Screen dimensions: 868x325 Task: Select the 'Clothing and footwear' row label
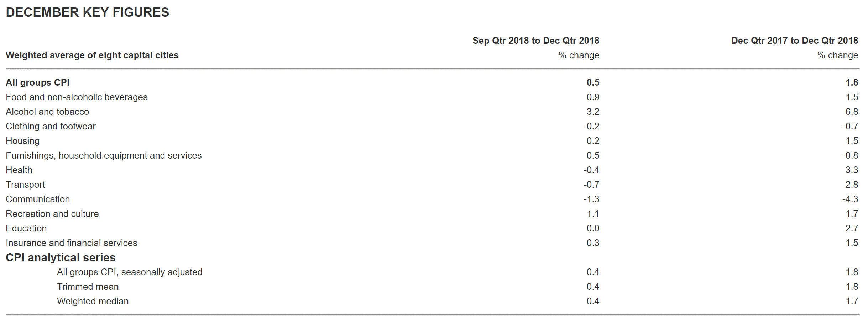coord(51,126)
